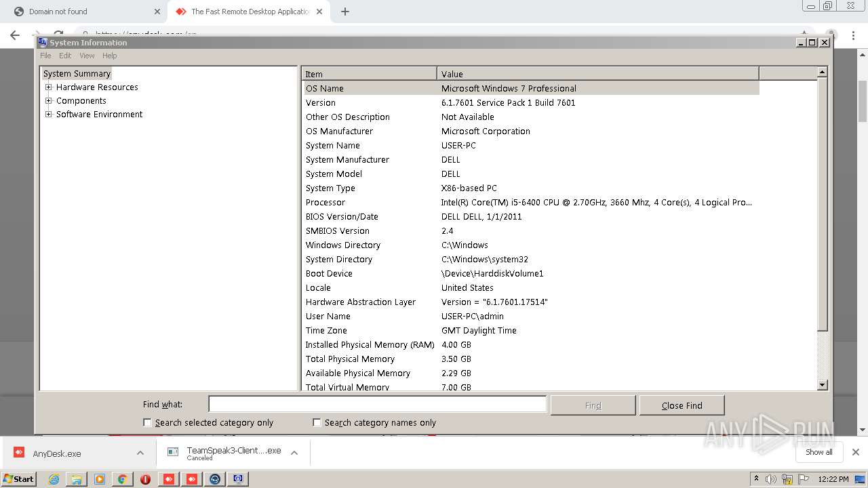This screenshot has height=488, width=868.
Task: Sort by the Value column header
Action: tap(598, 74)
